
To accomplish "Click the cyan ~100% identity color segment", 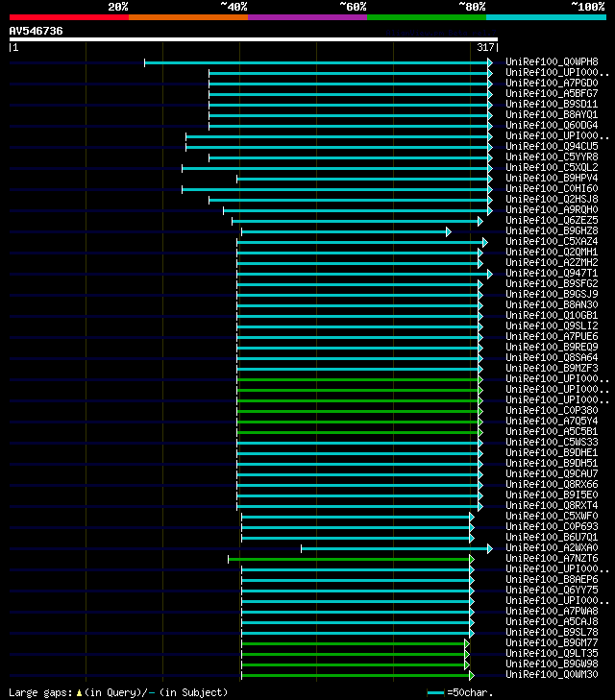I will (x=546, y=17).
